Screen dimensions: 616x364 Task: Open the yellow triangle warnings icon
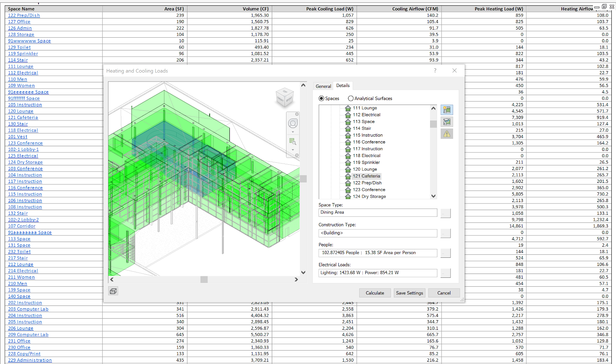coord(447,134)
